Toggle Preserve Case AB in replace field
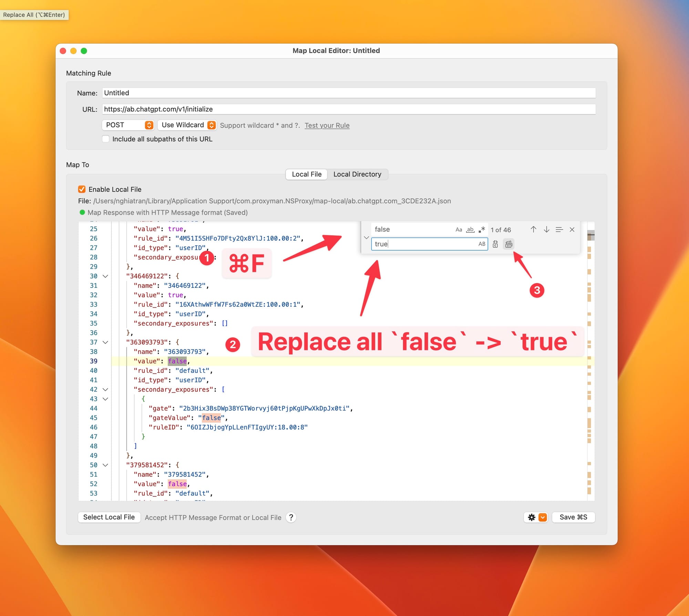689x616 pixels. (x=482, y=244)
